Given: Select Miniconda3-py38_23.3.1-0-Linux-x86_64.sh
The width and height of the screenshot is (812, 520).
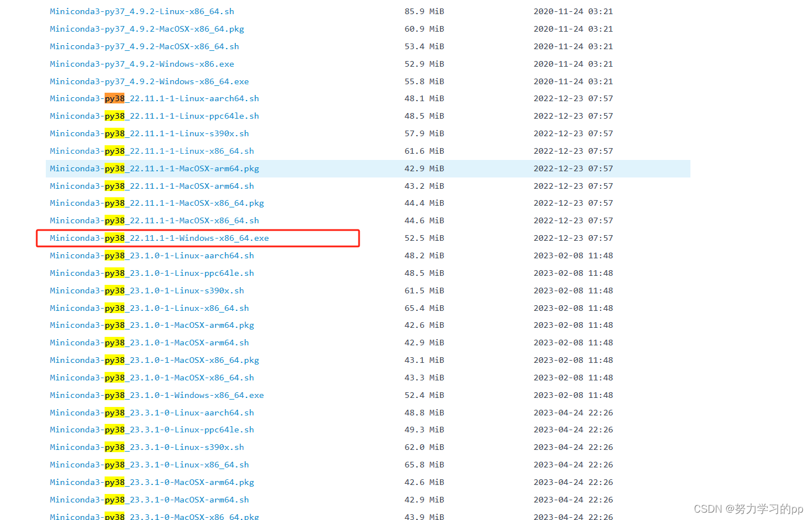Looking at the screenshot, I should click(x=149, y=464).
